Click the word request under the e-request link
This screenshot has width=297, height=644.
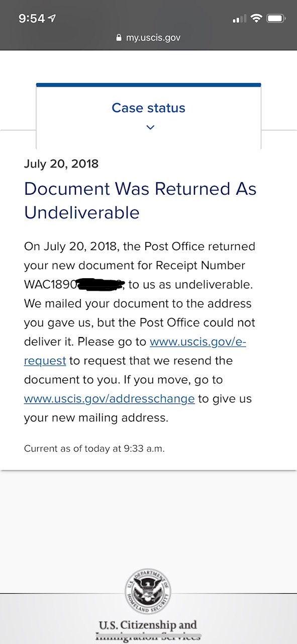[45, 361]
